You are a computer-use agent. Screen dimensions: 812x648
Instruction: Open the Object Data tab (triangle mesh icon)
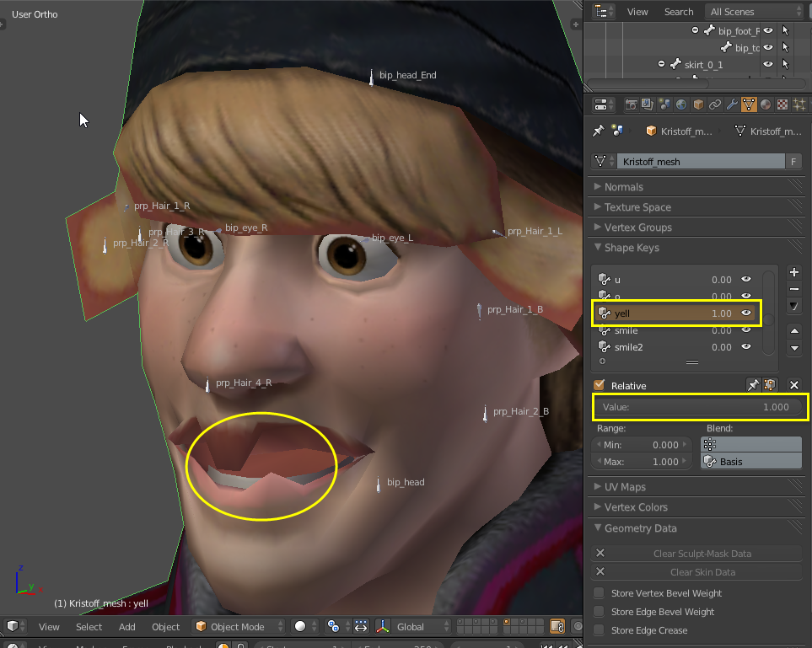748,104
